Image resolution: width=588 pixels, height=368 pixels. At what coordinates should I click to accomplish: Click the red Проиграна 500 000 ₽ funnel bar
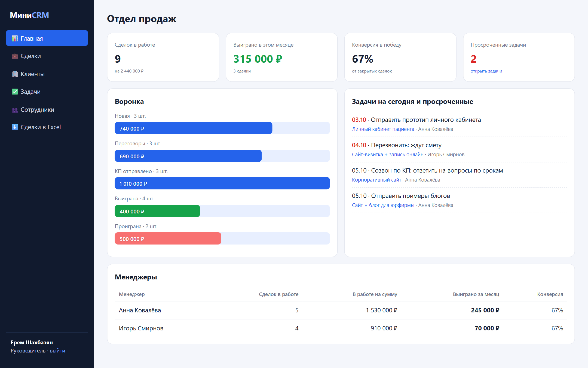tap(168, 239)
